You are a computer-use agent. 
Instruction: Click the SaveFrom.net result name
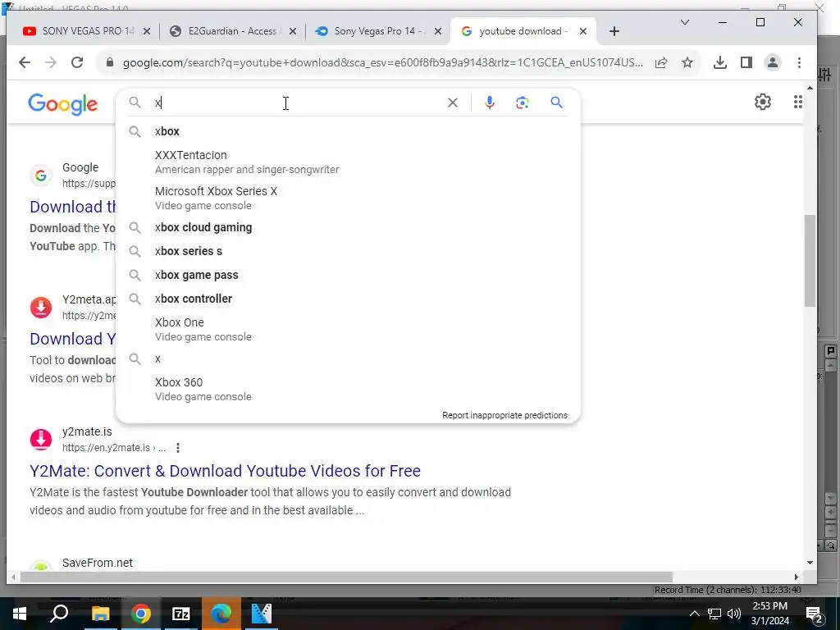click(98, 563)
